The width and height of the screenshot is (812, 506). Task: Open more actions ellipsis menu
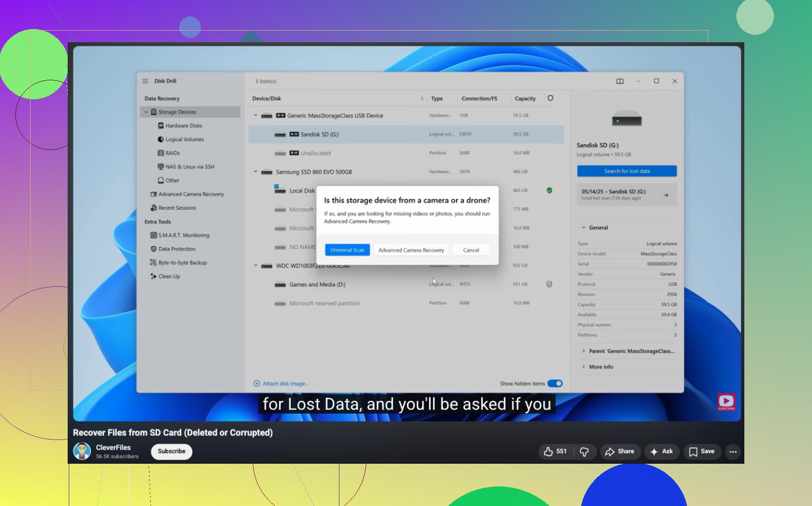click(733, 452)
